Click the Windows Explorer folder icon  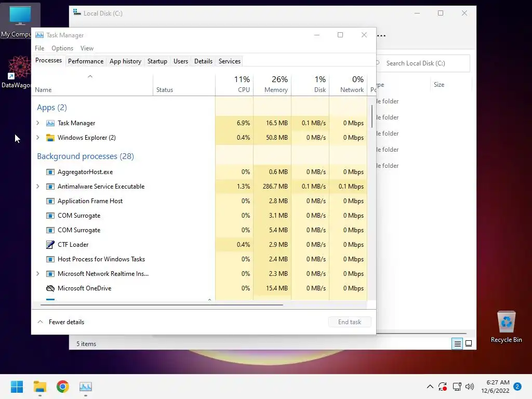point(50,138)
